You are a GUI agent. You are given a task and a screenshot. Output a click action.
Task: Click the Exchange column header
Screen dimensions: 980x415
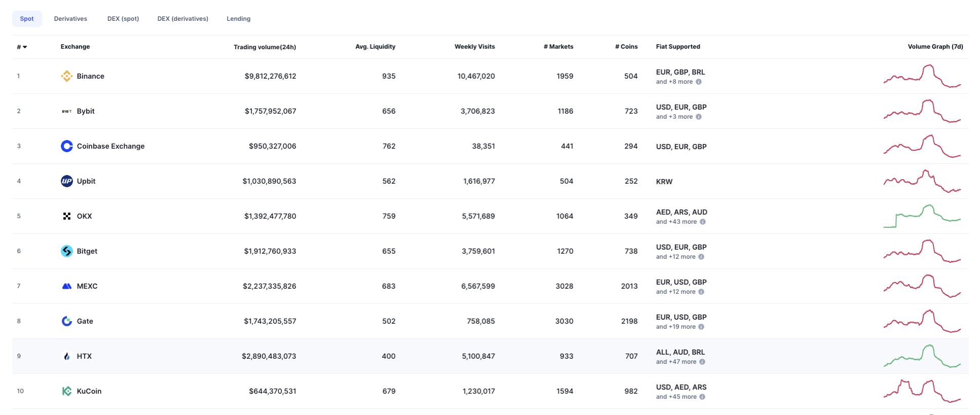(x=75, y=47)
